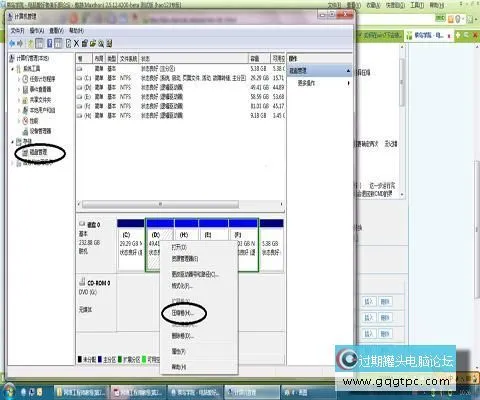Image resolution: width=480 pixels, height=400 pixels.
Task: Click the Forward arrow in the toolbar
Action: coord(20,43)
